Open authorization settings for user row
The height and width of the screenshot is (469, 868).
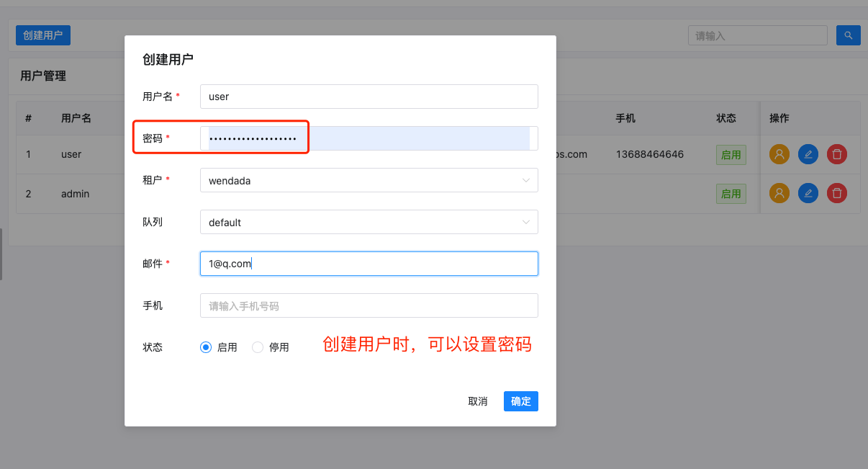coord(779,153)
